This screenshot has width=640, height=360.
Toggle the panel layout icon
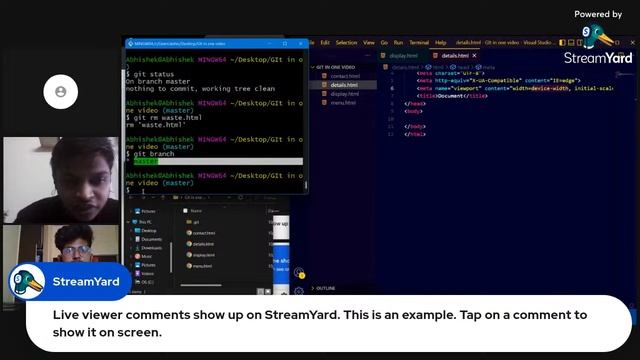(x=571, y=42)
